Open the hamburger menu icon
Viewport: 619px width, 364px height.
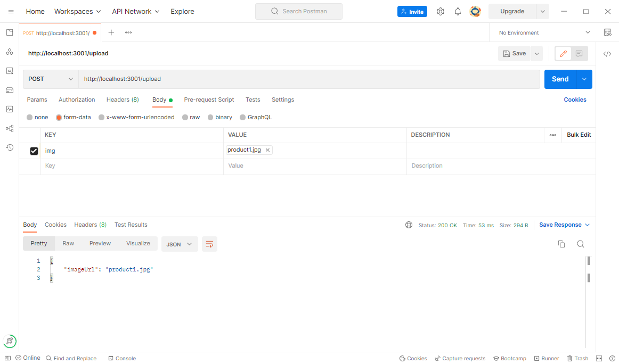click(x=11, y=11)
